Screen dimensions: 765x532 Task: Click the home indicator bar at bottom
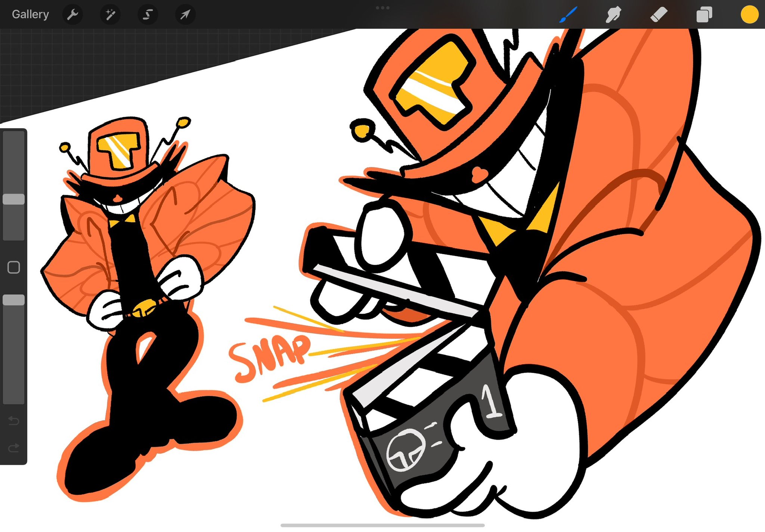pyautogui.click(x=382, y=525)
